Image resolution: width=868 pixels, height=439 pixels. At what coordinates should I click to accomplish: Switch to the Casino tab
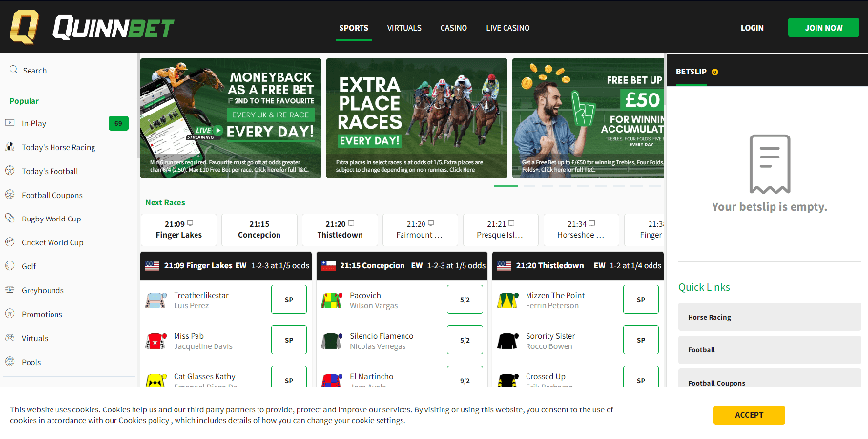453,28
